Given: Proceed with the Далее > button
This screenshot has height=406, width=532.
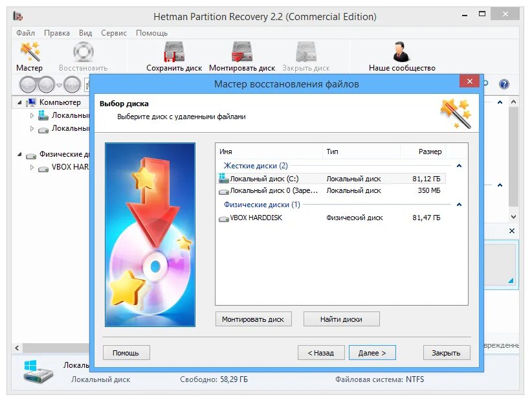Looking at the screenshot, I should pyautogui.click(x=372, y=353).
